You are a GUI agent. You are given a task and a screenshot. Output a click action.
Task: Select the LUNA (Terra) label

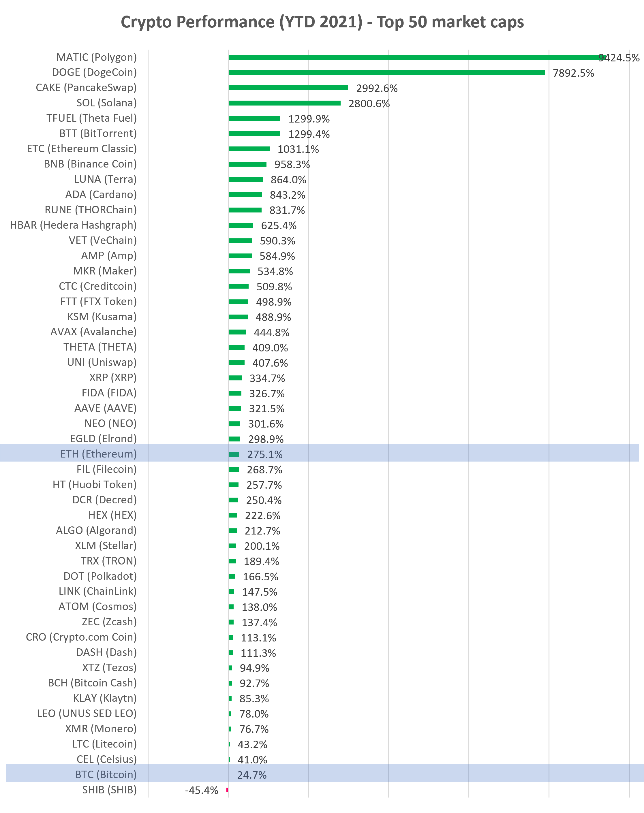(x=106, y=179)
